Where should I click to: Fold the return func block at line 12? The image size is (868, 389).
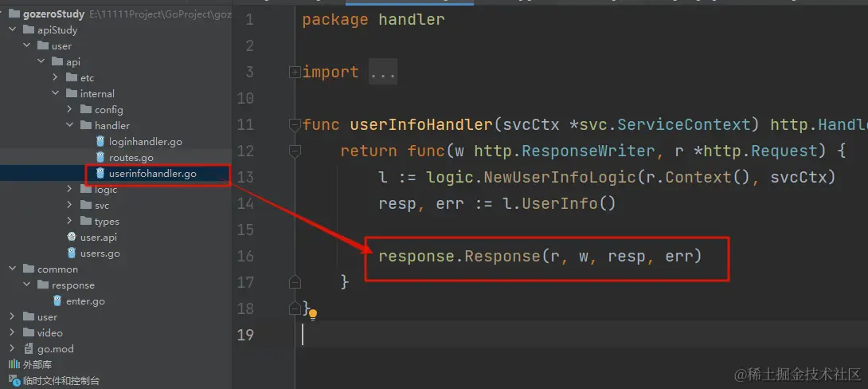295,151
